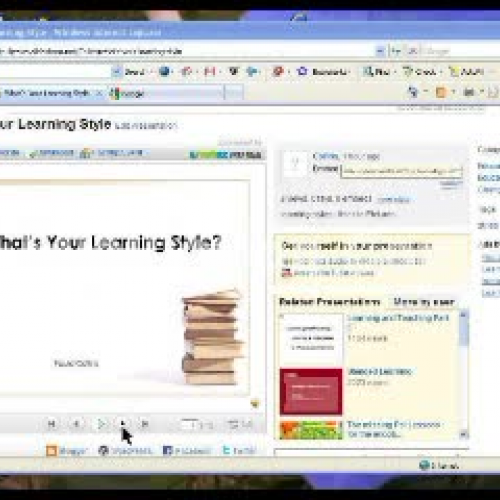Viewport: 500px width, 500px height.
Task: Open full screen view of slideshow
Action: point(240,424)
